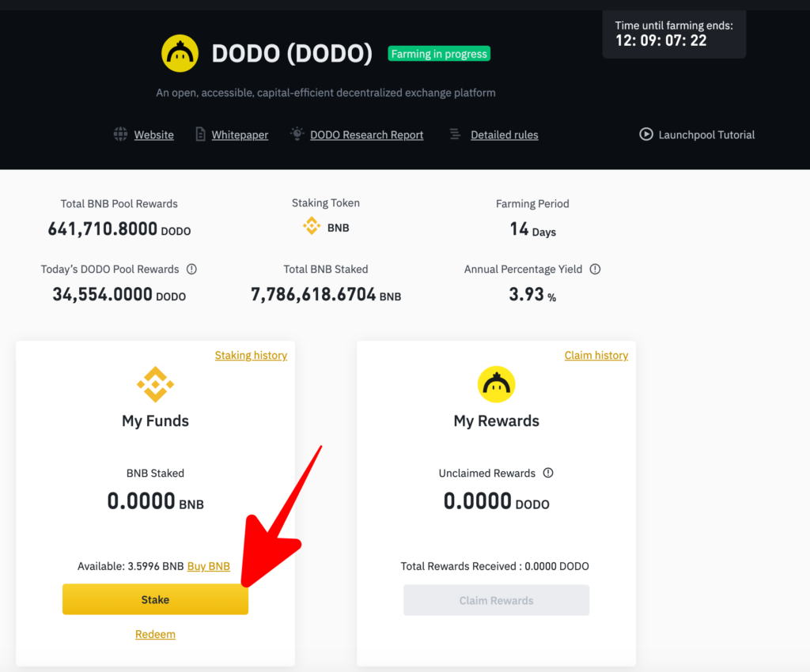810x672 pixels.
Task: Click the list icon beside Detailed rules
Action: (455, 134)
